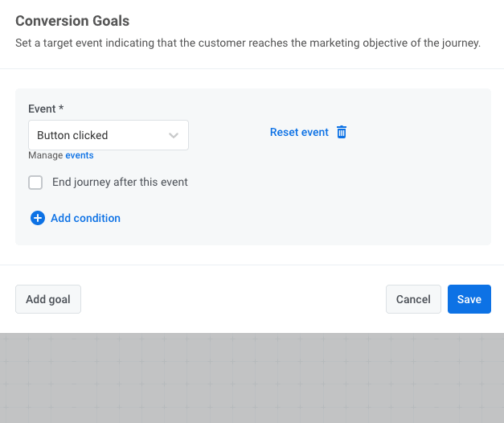Viewport: 504px width, 423px height.
Task: Click the empty footer area between Add goal and Cancel
Action: point(233,299)
